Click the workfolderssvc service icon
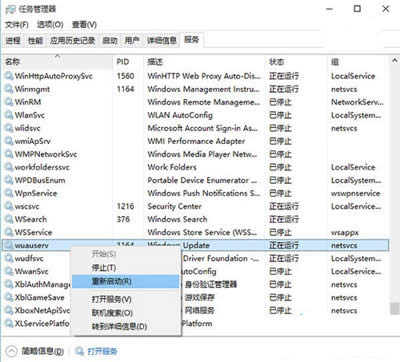The height and width of the screenshot is (362, 400). [x=9, y=167]
